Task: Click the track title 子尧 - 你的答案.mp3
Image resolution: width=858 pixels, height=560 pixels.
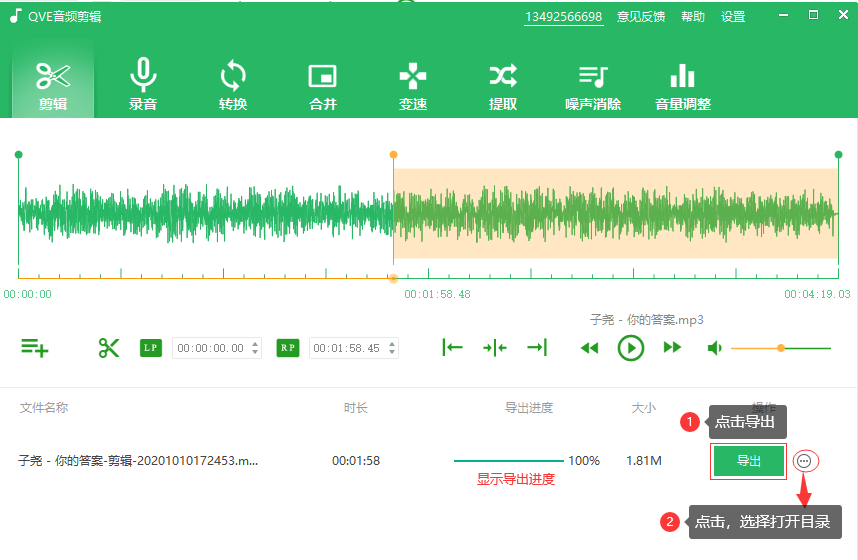Action: click(646, 320)
